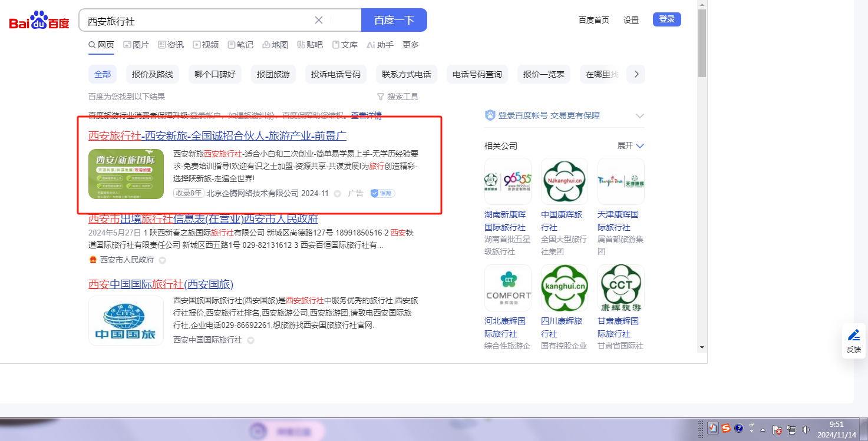Open the dropdown beside 2024-11 on the ad
The width and height of the screenshot is (868, 441).
[x=338, y=193]
